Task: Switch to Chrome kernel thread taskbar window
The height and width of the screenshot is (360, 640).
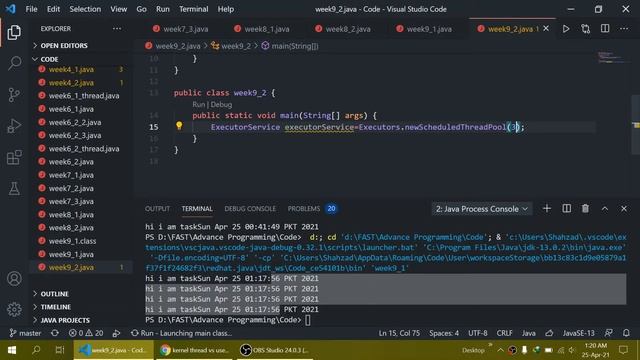Action: [x=194, y=350]
